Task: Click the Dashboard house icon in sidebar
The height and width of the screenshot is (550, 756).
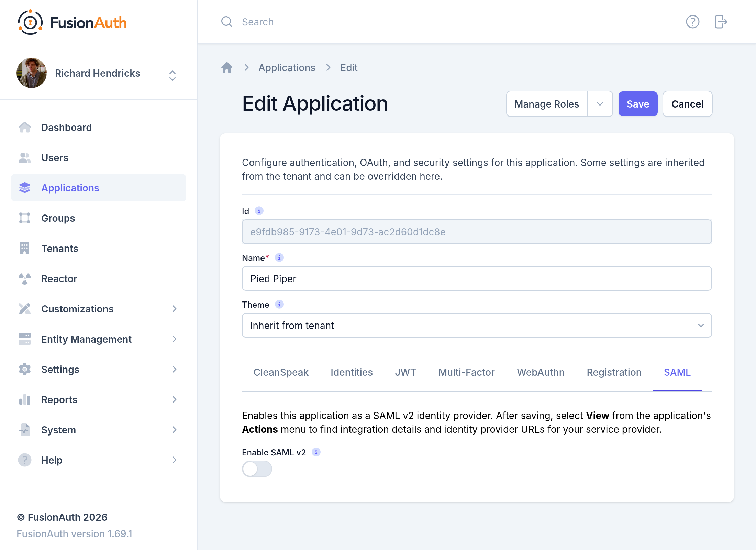Action: pyautogui.click(x=25, y=128)
